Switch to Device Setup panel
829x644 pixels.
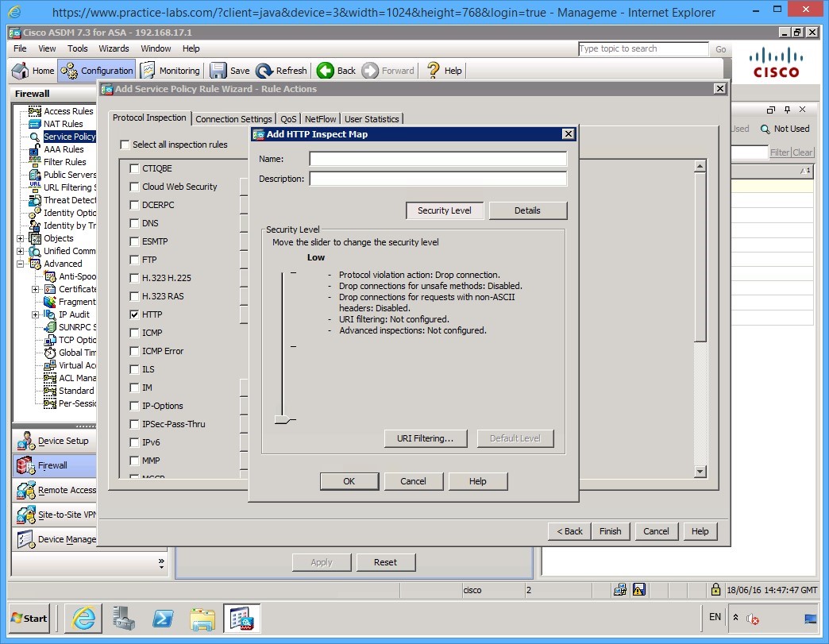[53, 440]
